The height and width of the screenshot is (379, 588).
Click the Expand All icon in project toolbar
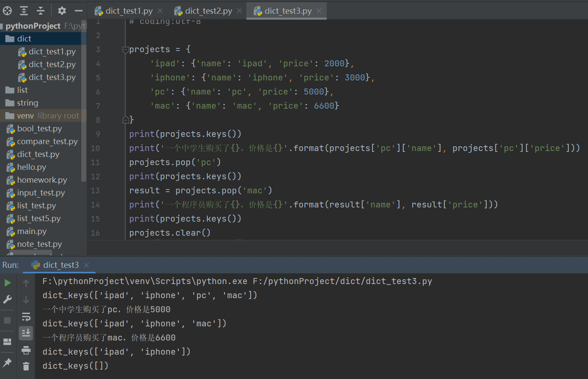tap(24, 11)
